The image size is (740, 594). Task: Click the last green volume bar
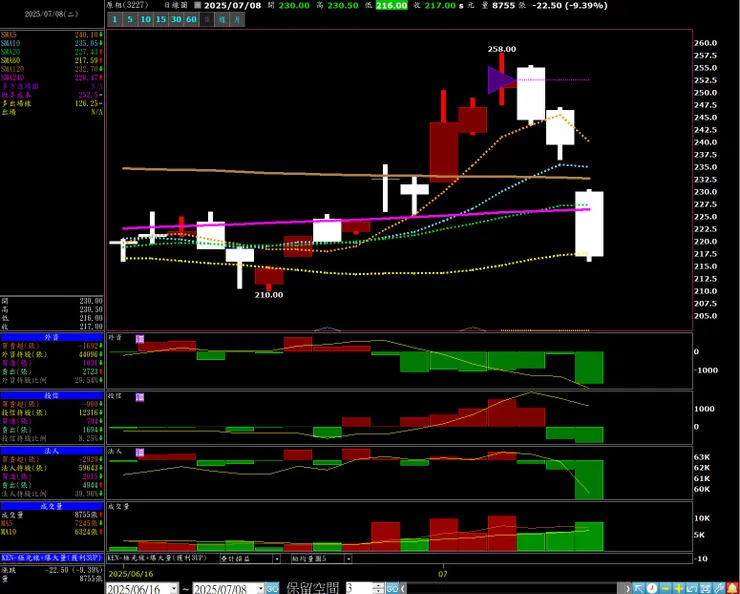tap(589, 536)
